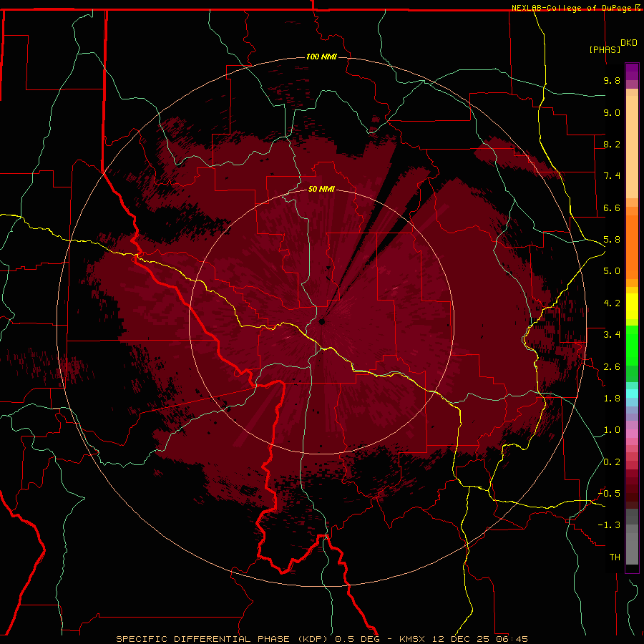Pick the yellow segment of the color bar

point(632,306)
